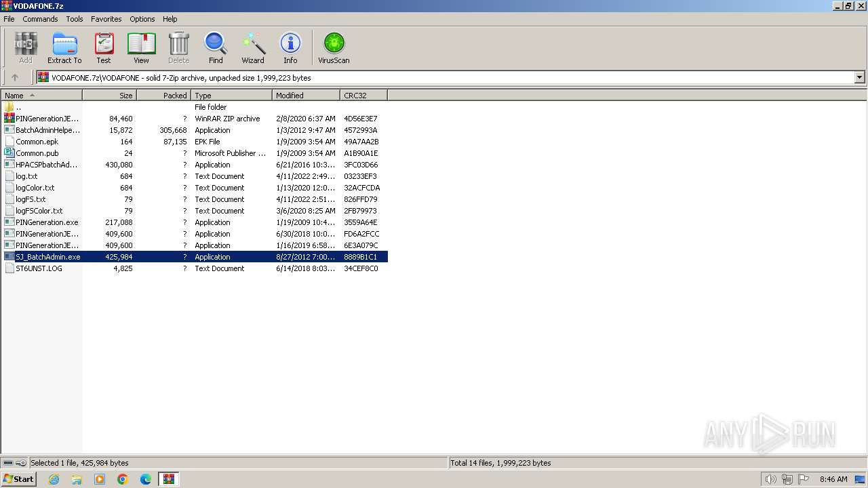Open the Options menu
This screenshot has height=488, width=868.
click(142, 19)
